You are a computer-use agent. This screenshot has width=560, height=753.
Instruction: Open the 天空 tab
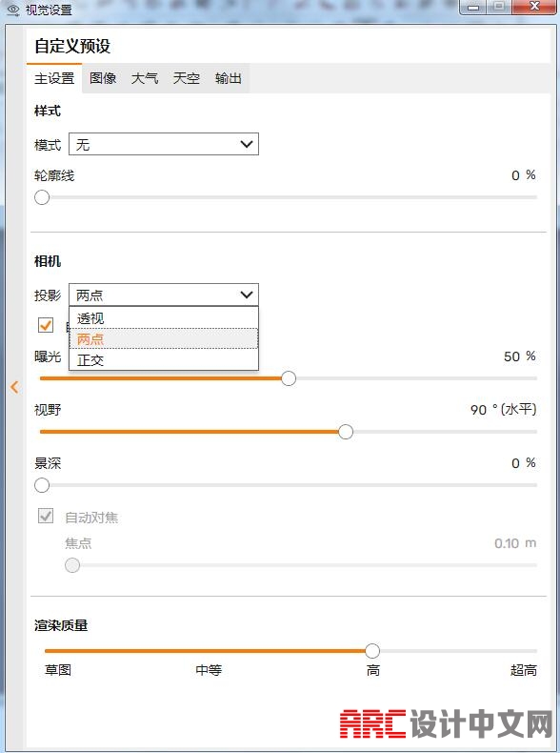(x=186, y=78)
